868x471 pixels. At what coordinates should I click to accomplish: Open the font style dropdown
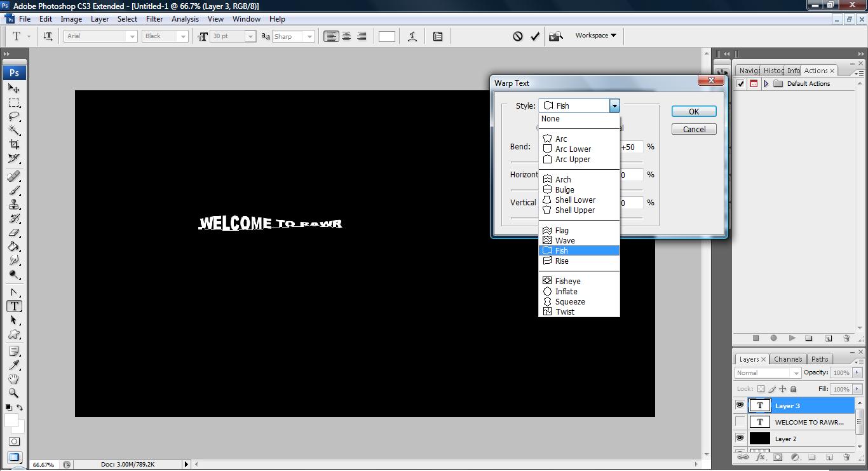184,36
